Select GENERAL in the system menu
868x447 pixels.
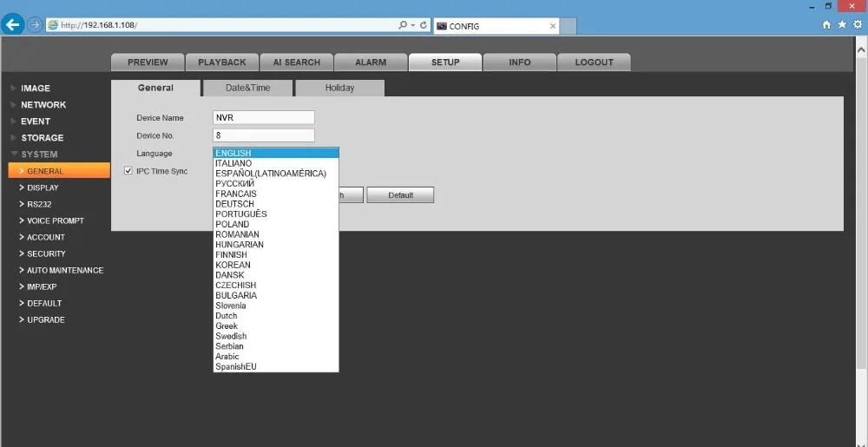(59, 171)
